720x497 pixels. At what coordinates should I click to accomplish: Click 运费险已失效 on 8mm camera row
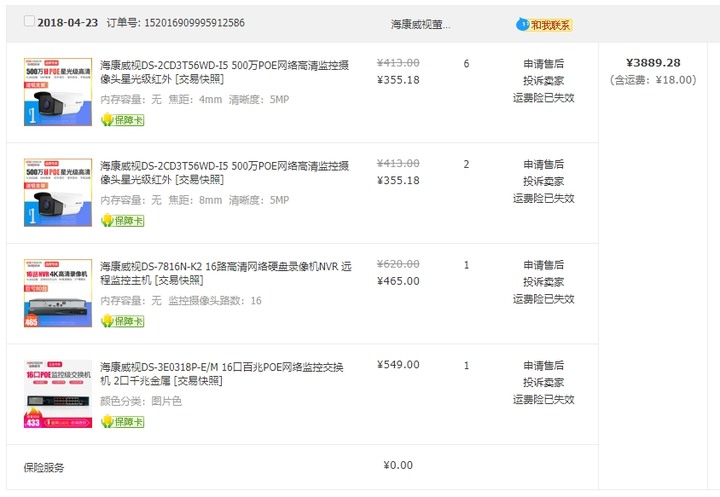coord(544,198)
